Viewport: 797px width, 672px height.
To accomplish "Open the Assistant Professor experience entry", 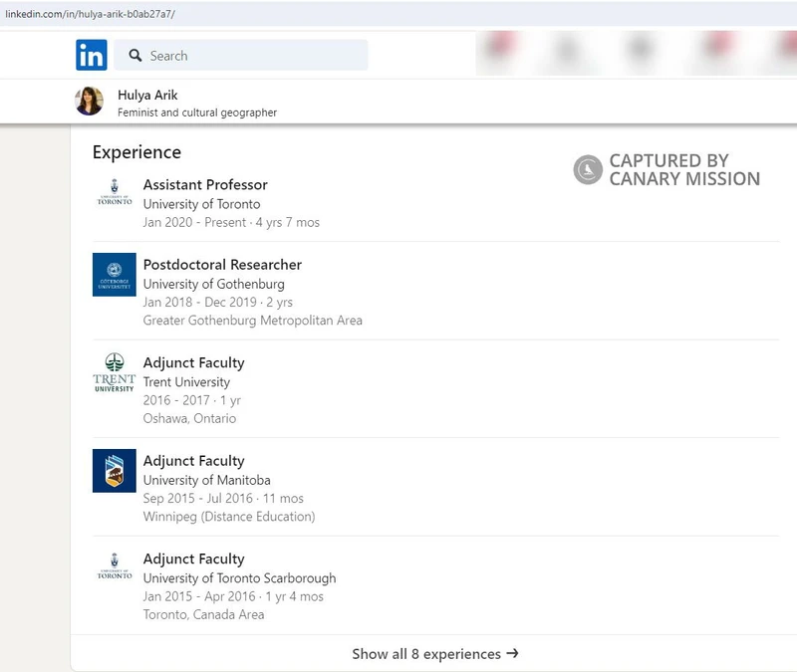I will pos(206,185).
